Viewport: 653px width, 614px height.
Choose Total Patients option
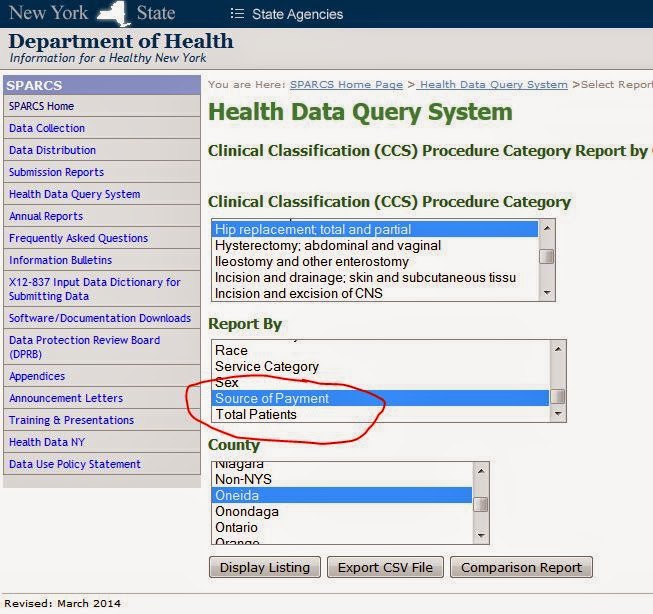click(380, 415)
